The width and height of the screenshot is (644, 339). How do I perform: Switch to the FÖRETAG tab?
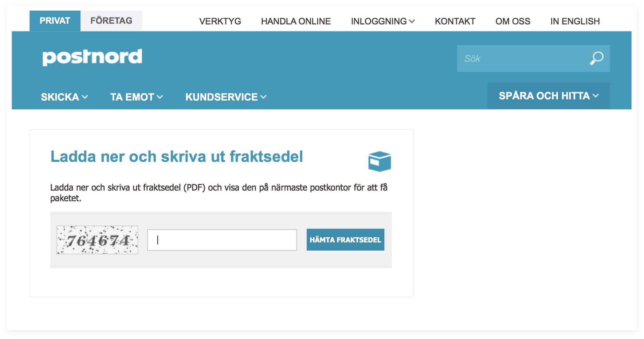111,21
